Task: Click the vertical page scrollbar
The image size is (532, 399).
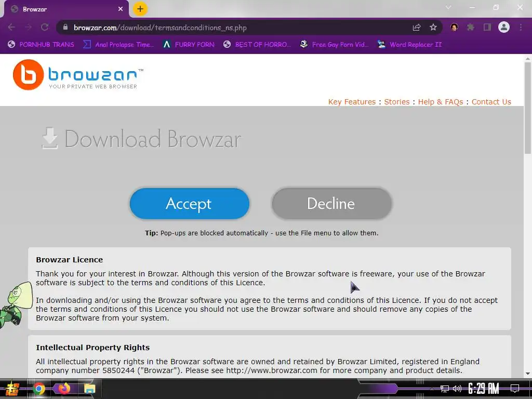Action: (528, 108)
